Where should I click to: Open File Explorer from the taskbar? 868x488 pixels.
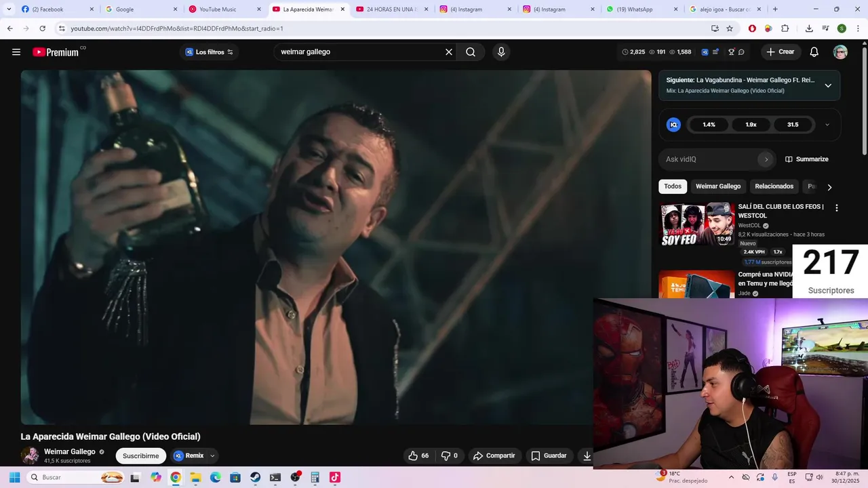(195, 477)
